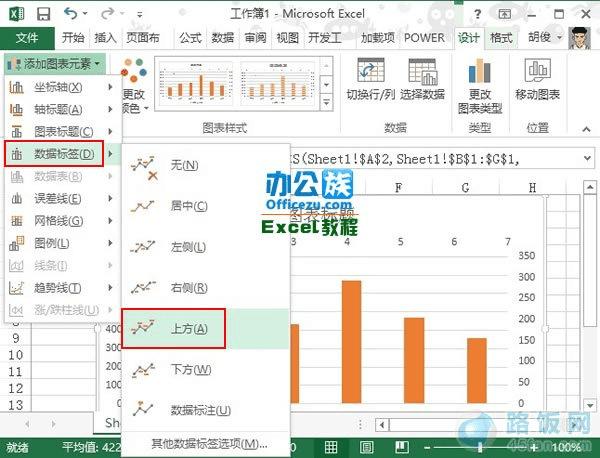Collapse the ribbon with the caret
The image size is (600, 458).
coord(586,129)
